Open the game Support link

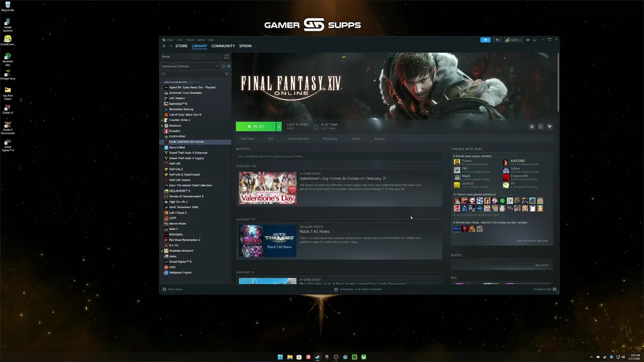click(x=379, y=139)
